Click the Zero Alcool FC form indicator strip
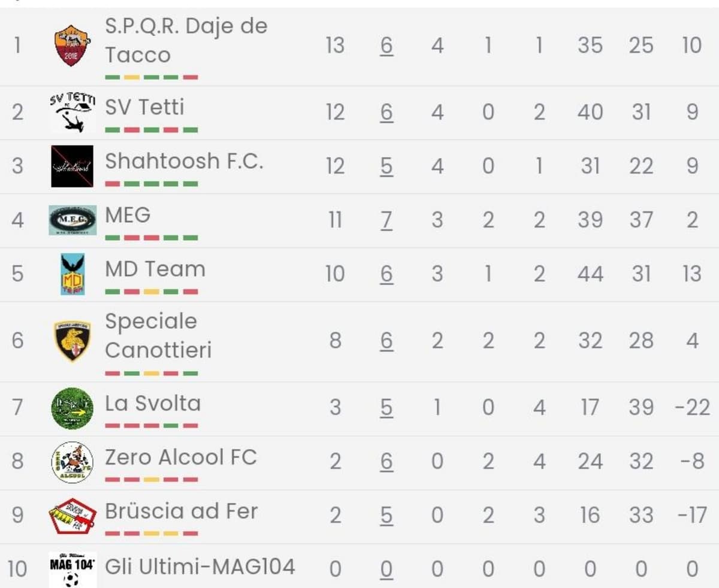 click(152, 480)
